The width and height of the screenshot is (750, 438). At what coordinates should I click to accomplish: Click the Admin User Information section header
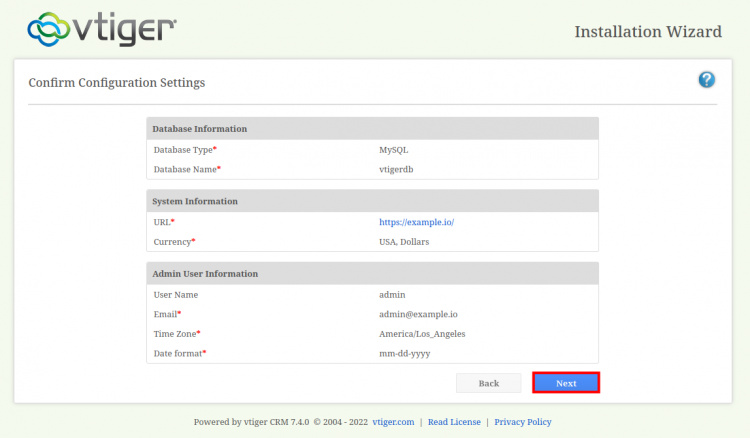[205, 273]
